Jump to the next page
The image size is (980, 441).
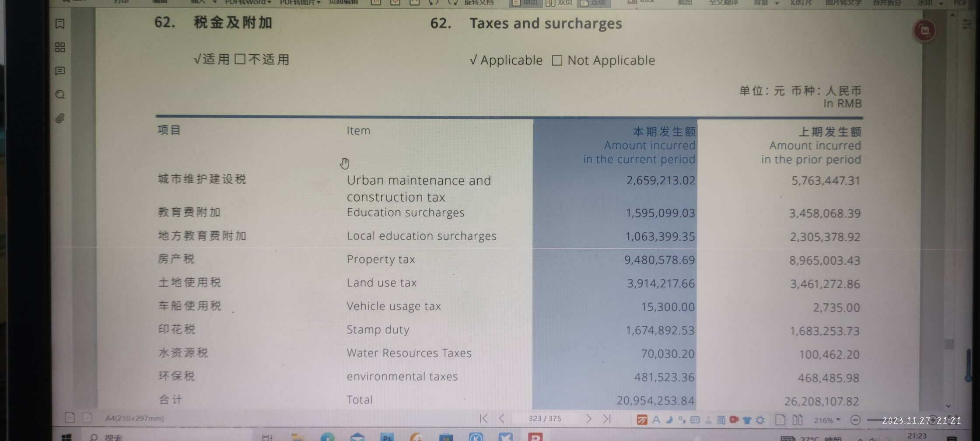tap(589, 419)
